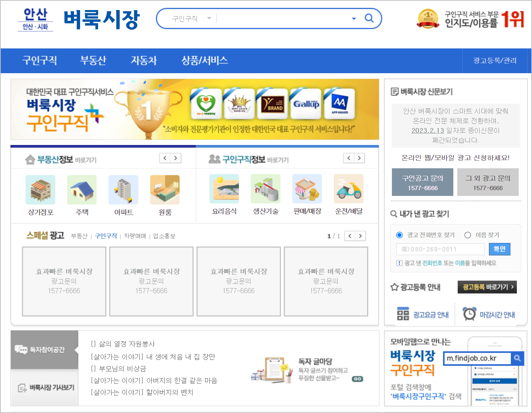The height and width of the screenshot is (413, 532).
Task: Select 광고 전화번호 찾기 radio button
Action: 399,235
